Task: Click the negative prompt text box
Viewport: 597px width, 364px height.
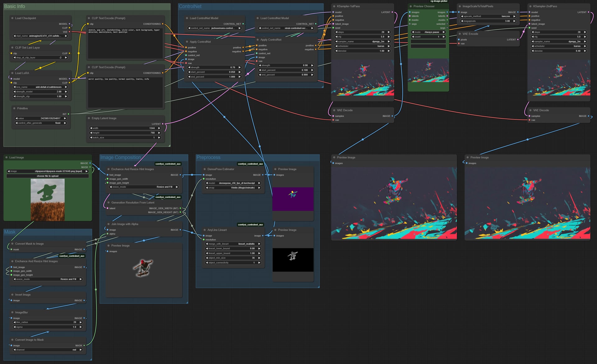Action: tap(125, 92)
